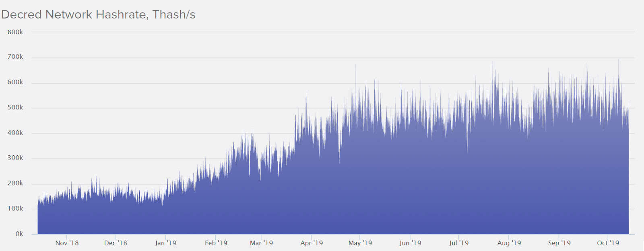This screenshot has height=251, width=644.
Task: Select the 500k y-axis label
Action: coord(15,108)
